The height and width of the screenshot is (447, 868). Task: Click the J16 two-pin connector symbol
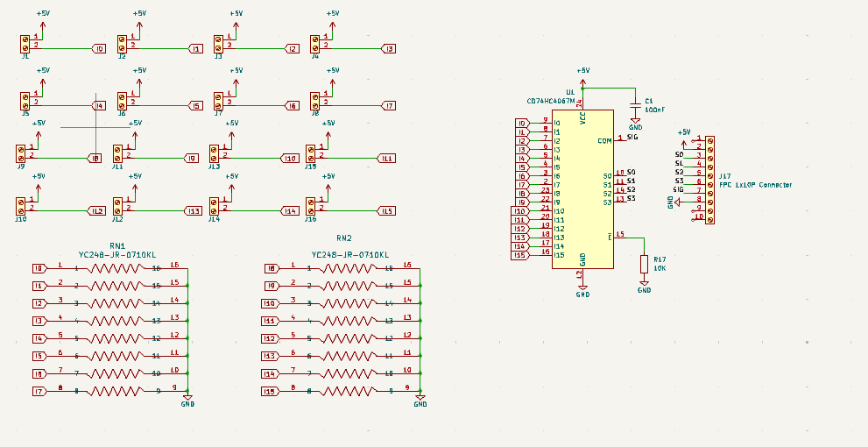[x=310, y=206]
